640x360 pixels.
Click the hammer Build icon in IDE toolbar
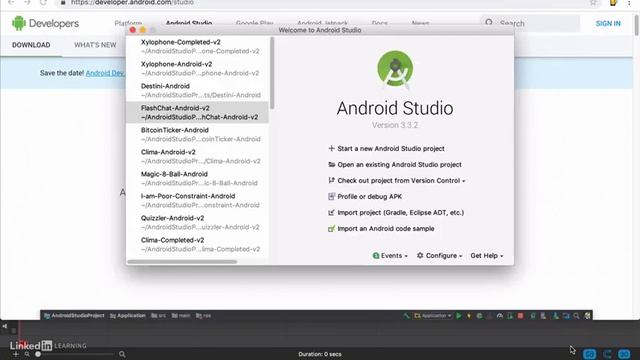click(407, 316)
